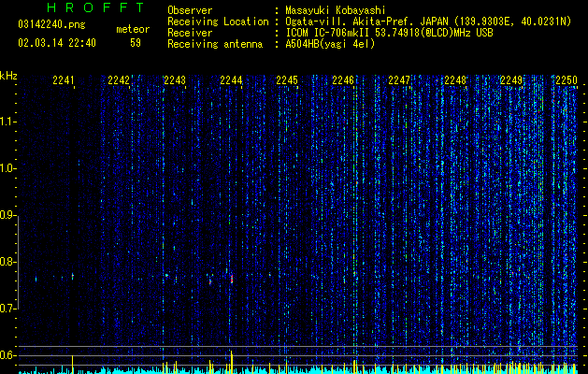Screen dimensions: 588x374
Task: Click the HROFFT title text
Action: (95, 7)
